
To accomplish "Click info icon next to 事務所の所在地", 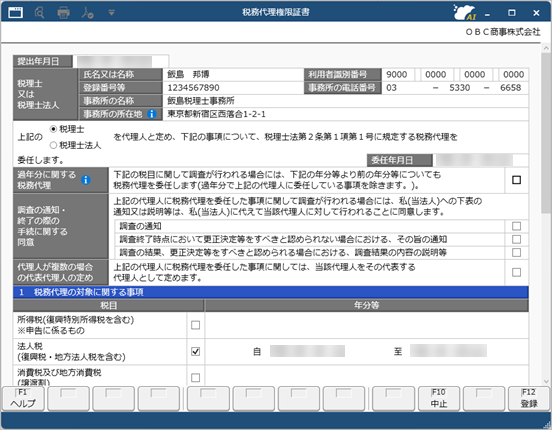I will point(152,114).
